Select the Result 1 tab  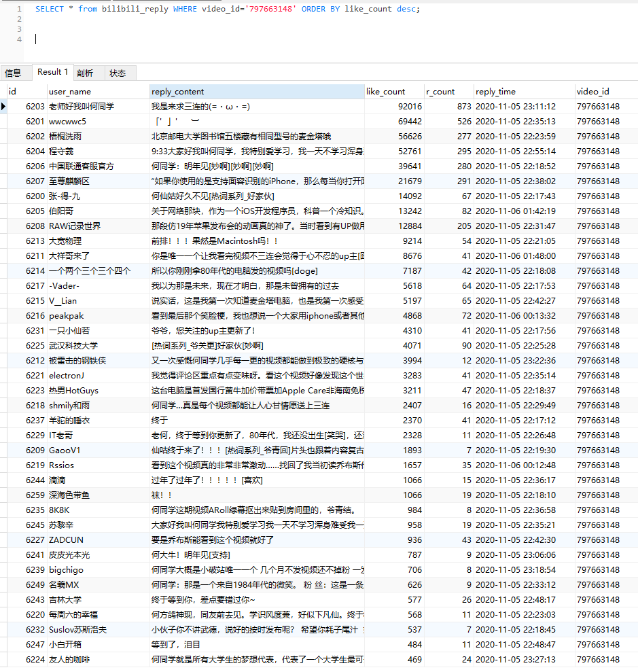tap(53, 72)
